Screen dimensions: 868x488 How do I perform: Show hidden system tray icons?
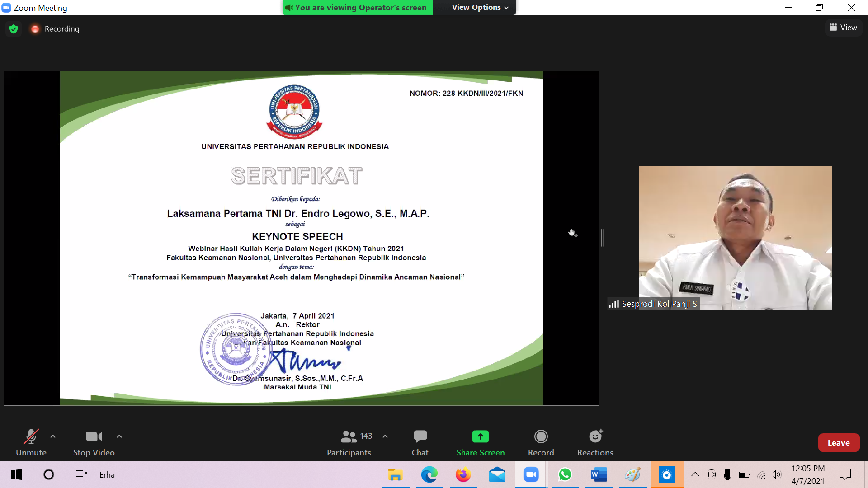point(695,474)
